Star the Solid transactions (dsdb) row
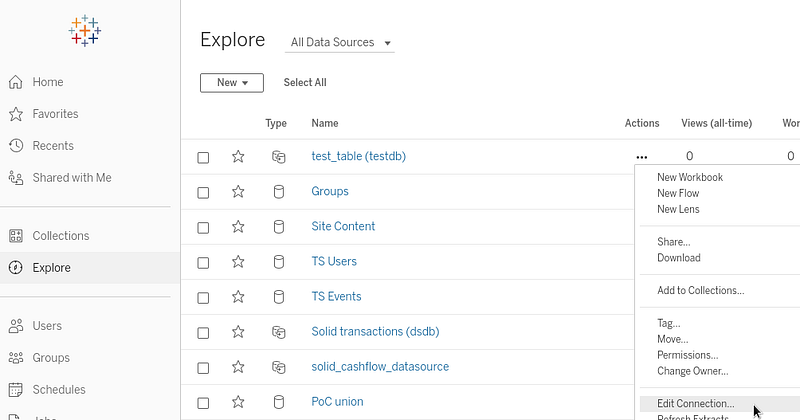 point(238,332)
